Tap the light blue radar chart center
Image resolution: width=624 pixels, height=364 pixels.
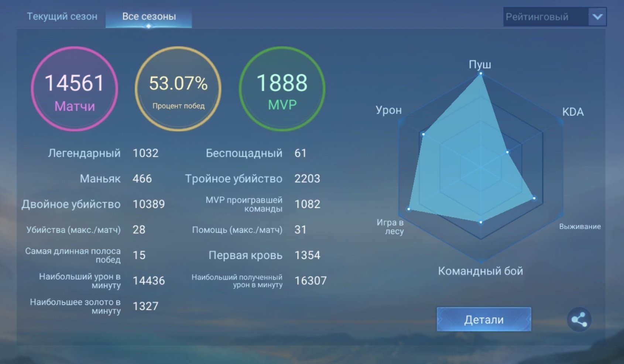coord(481,168)
